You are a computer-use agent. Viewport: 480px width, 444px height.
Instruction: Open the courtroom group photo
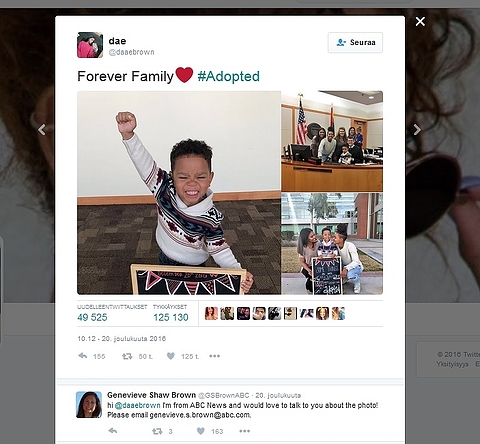(332, 141)
